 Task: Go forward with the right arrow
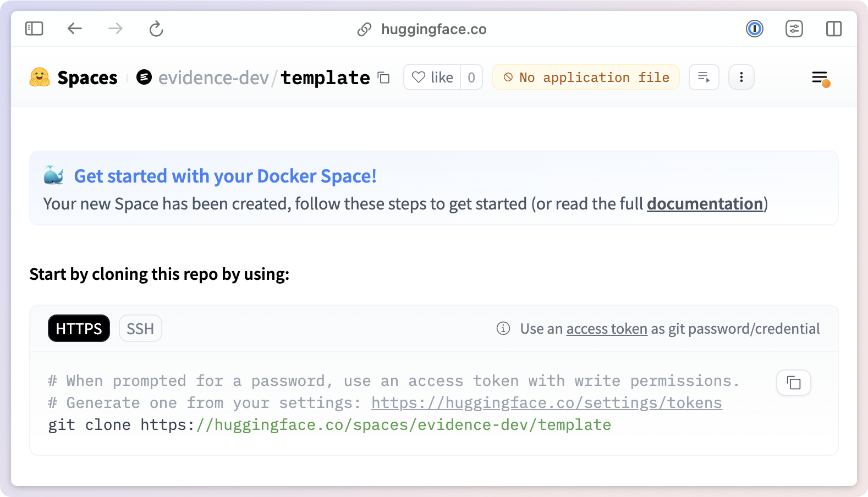pyautogui.click(x=116, y=29)
